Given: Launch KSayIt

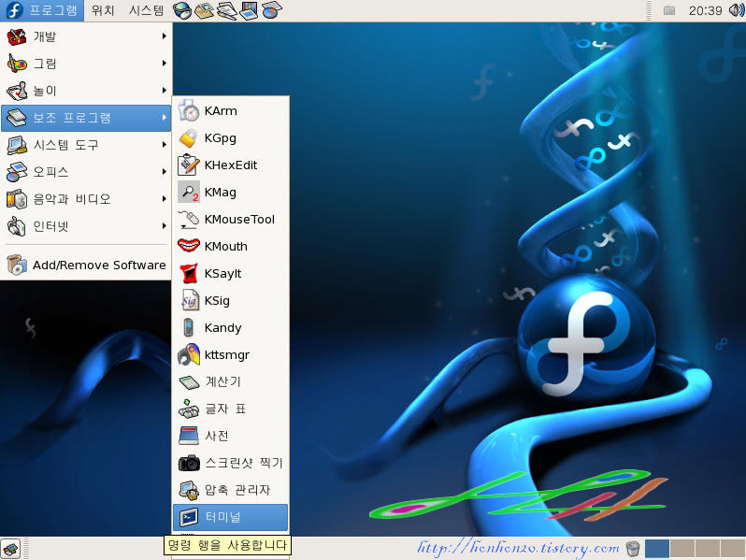Looking at the screenshot, I should [x=231, y=274].
